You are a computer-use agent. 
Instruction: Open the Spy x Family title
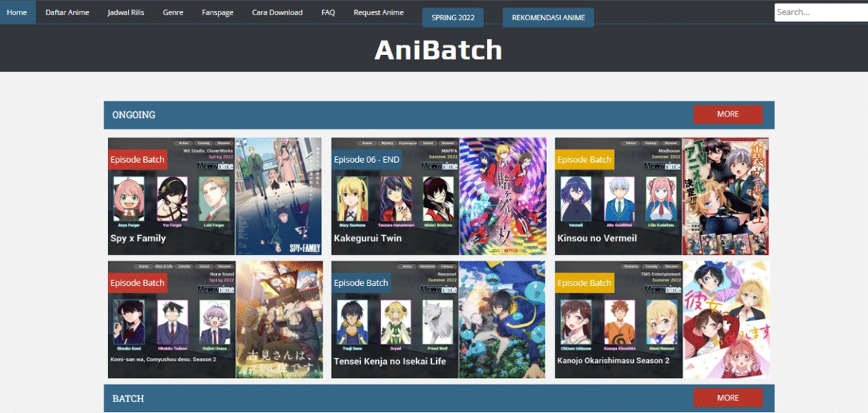point(138,238)
